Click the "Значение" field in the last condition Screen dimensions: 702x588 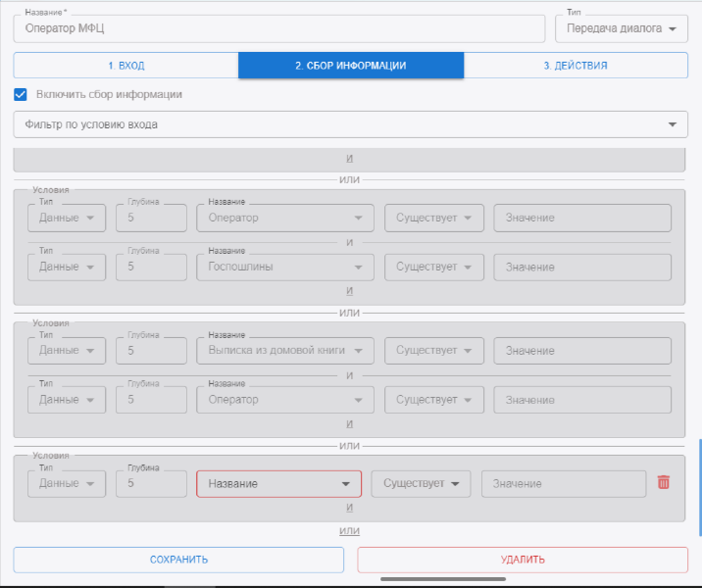coord(563,484)
